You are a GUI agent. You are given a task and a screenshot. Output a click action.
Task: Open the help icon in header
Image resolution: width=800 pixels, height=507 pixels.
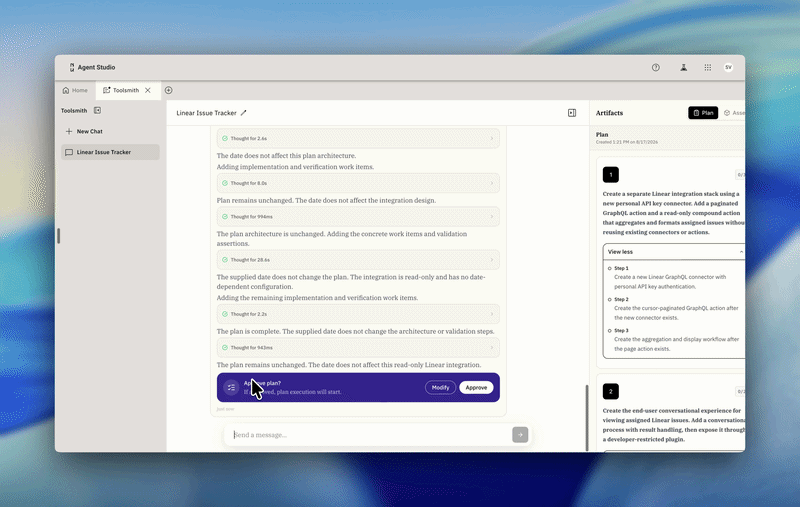point(656,67)
